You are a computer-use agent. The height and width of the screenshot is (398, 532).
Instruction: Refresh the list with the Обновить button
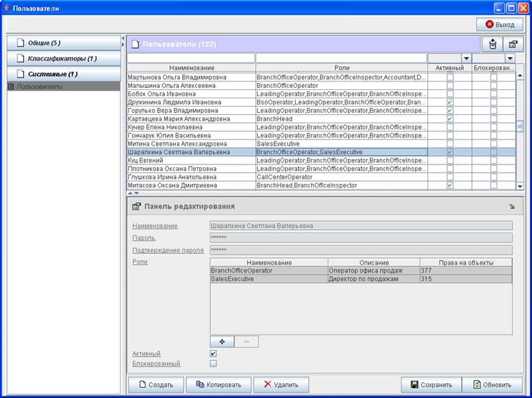492,384
